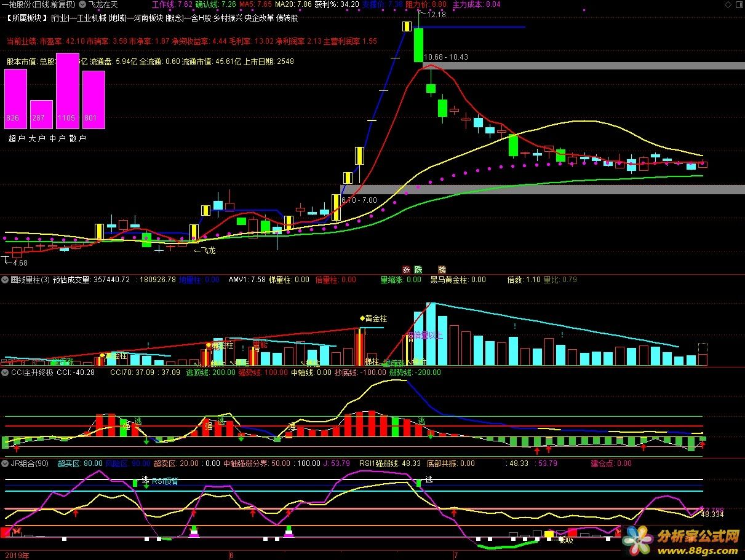Expand the CCI主升终极 indicator menu
This screenshot has height=560, width=745.
[5, 373]
